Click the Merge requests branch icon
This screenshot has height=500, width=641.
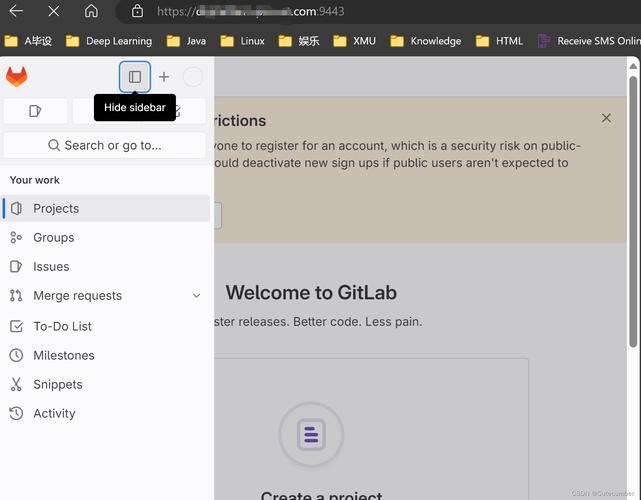point(16,296)
